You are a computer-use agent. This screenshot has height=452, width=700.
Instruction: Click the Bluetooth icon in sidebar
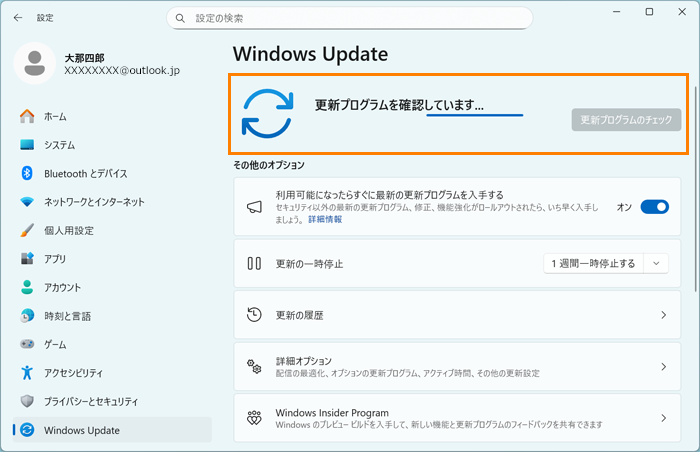tap(27, 173)
